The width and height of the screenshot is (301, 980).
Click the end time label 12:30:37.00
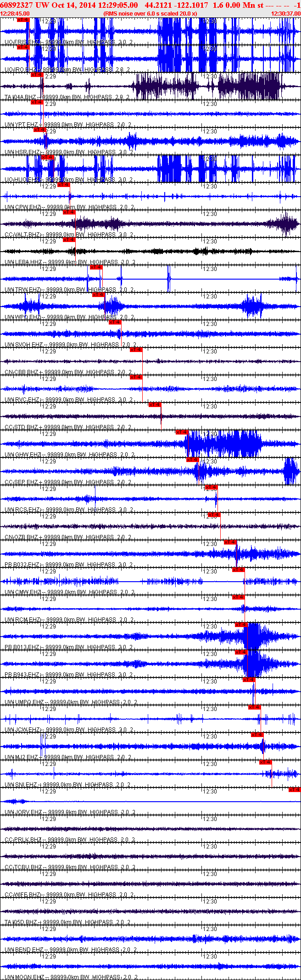286,14
